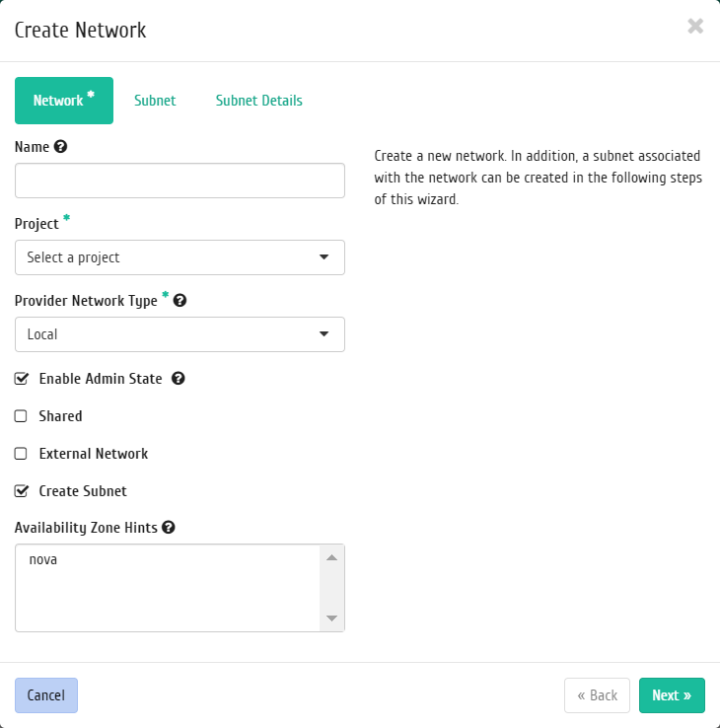Click Provider Network Type help icon
The image size is (720, 728).
point(180,301)
